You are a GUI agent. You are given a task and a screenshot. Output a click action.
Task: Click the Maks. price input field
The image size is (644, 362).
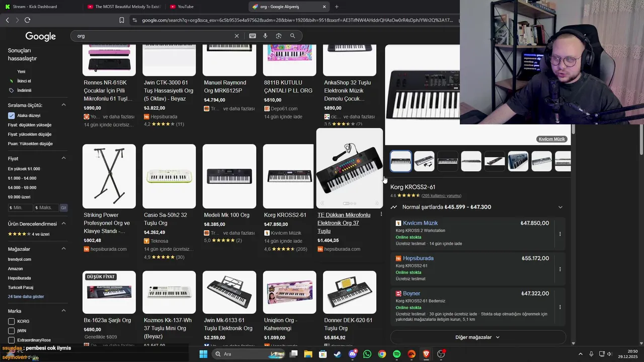[x=46, y=208]
